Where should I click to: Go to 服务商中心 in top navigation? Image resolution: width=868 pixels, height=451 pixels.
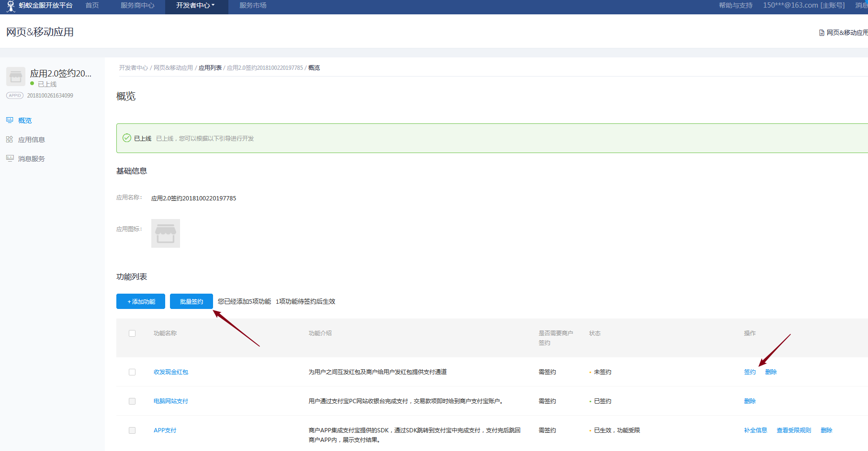pyautogui.click(x=137, y=6)
